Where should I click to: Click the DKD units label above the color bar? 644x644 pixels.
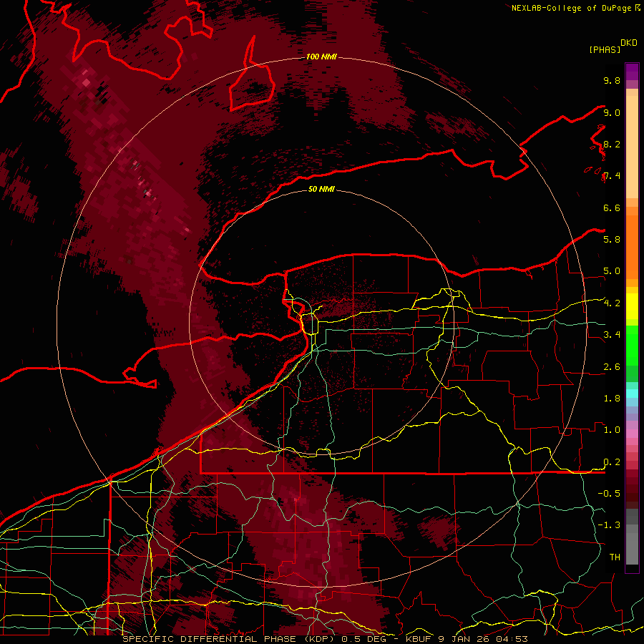tap(629, 43)
